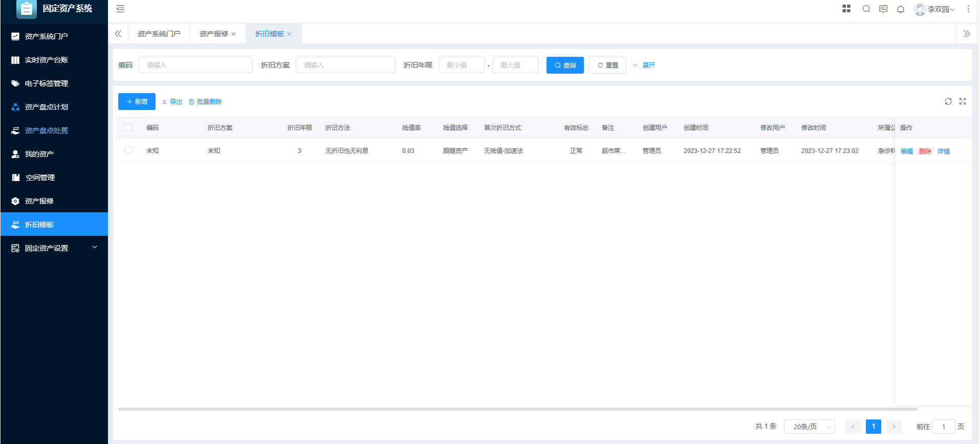
Task: Toggle fullscreen table view icon
Action: 963,101
